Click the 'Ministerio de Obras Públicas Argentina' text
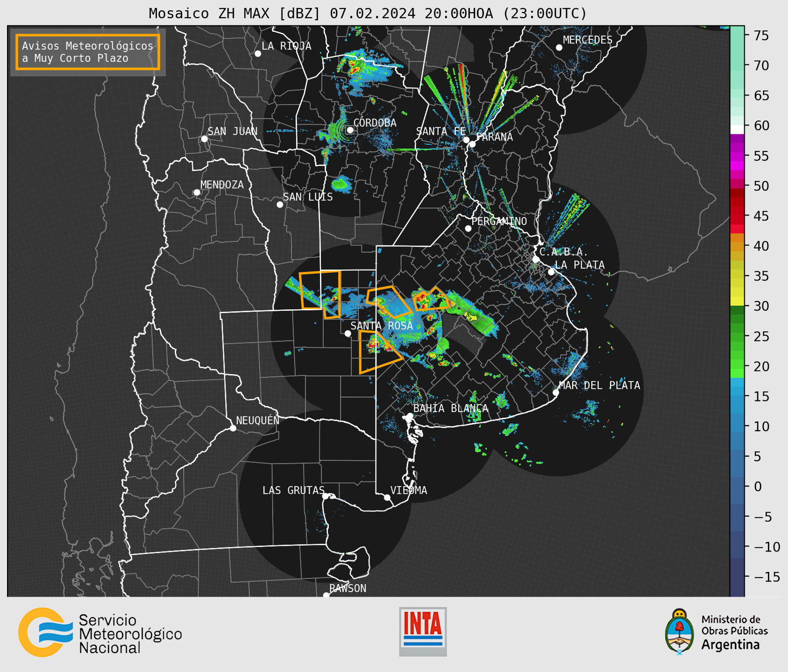Viewport: 788px width, 672px height. [x=734, y=632]
